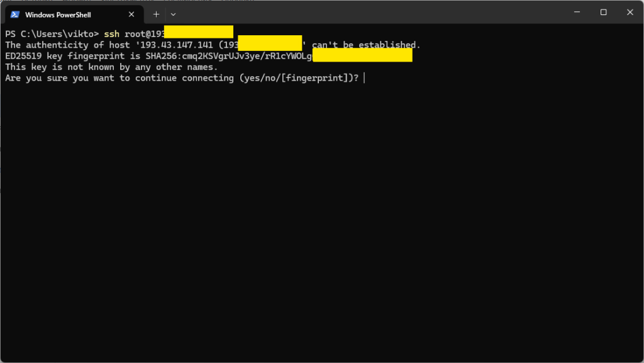Click the yellow redaction on the ssh command line
The image size is (644, 363).
[x=199, y=31]
